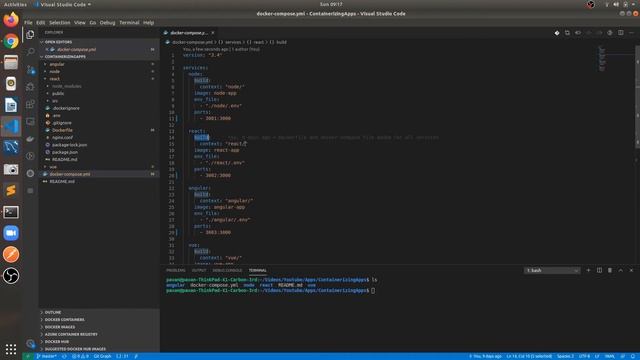Expand the vue folder
The width and height of the screenshot is (640, 360).
pyautogui.click(x=99, y=167)
